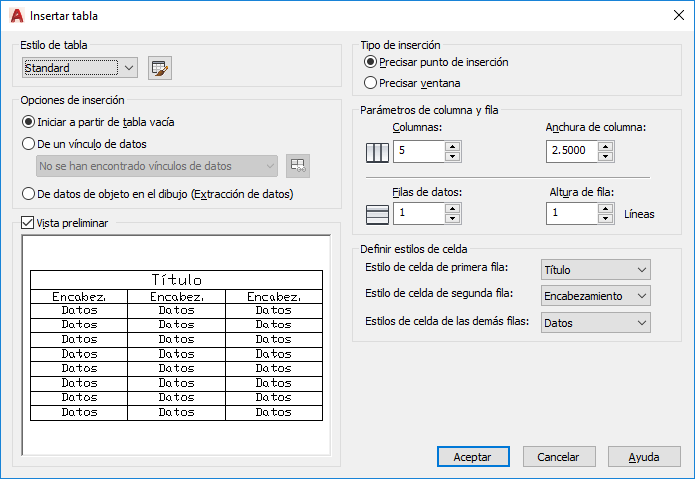Select Precisar punto de inserción
This screenshot has width=695, height=479.
(x=436, y=62)
